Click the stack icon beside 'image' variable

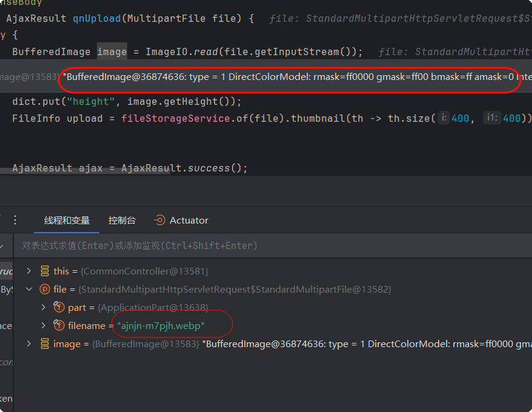click(44, 344)
